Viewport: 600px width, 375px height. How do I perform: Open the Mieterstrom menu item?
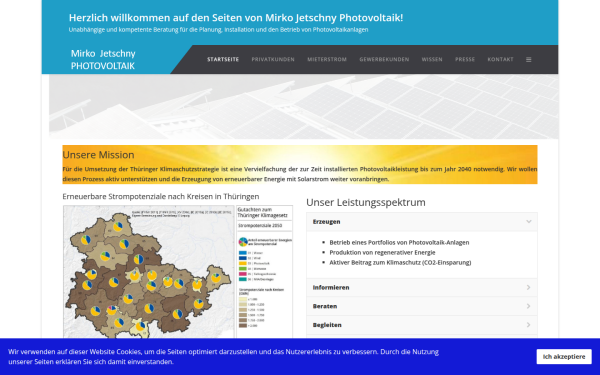click(327, 60)
